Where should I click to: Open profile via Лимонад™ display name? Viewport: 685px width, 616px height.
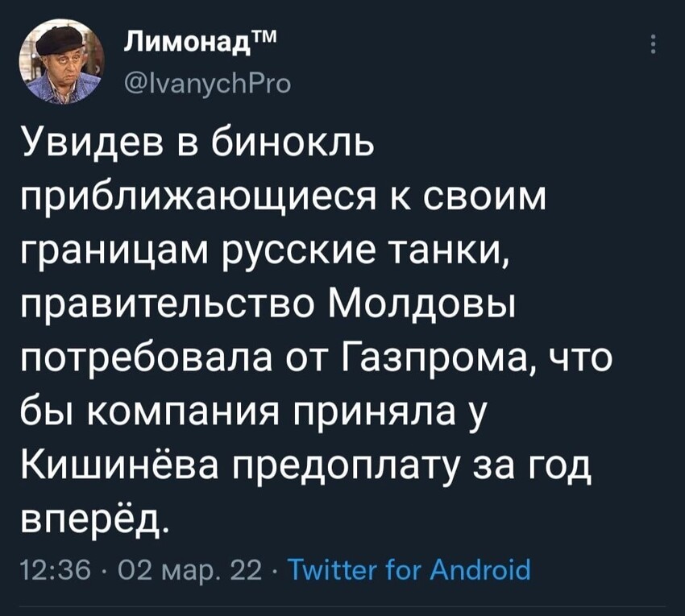click(x=201, y=43)
